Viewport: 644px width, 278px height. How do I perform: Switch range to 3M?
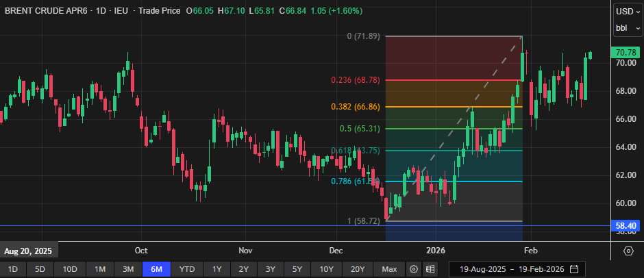pos(128,269)
